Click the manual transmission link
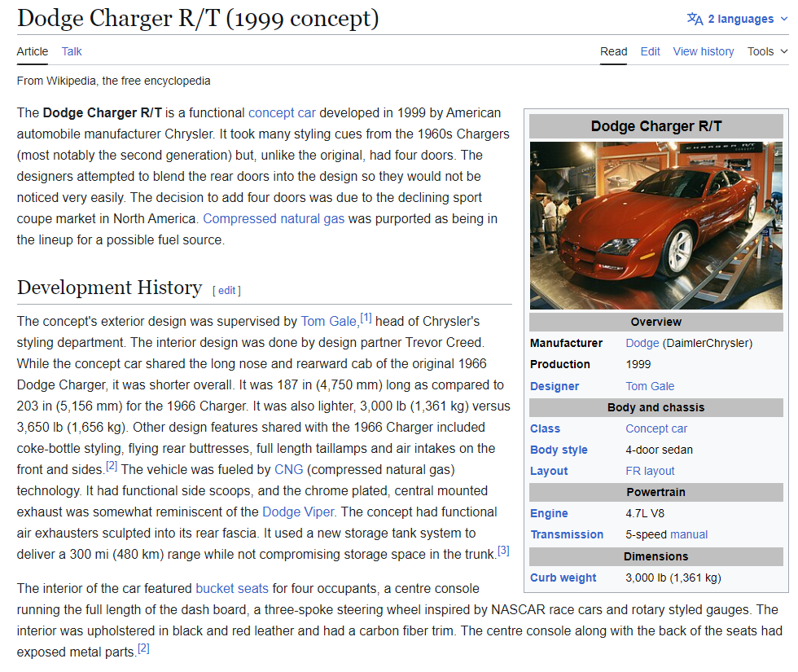 click(688, 534)
